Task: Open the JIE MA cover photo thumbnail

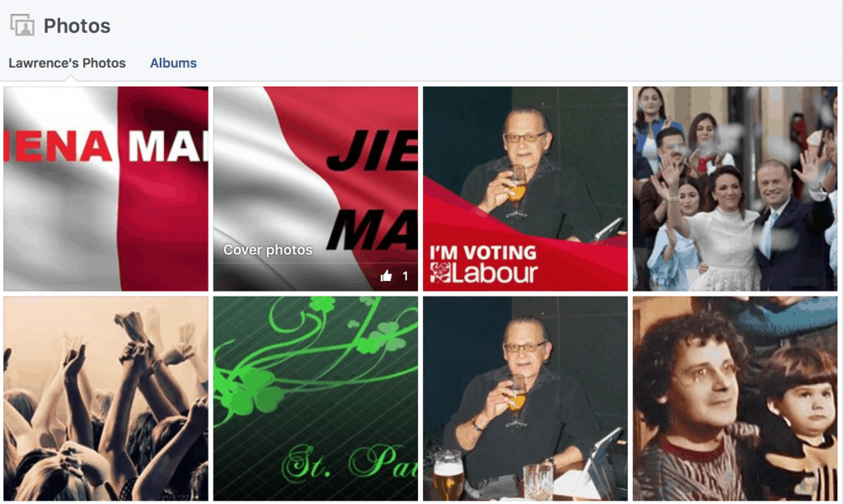Action: coord(316,189)
